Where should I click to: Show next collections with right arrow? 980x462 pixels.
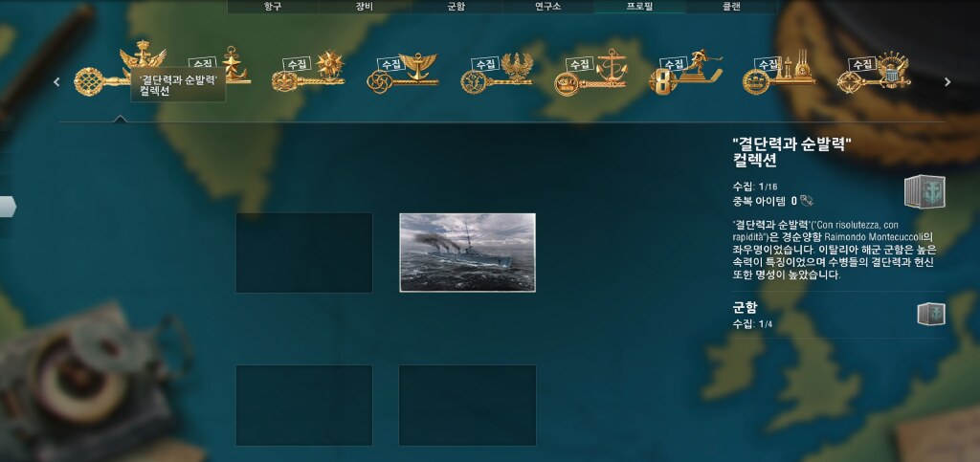point(947,82)
